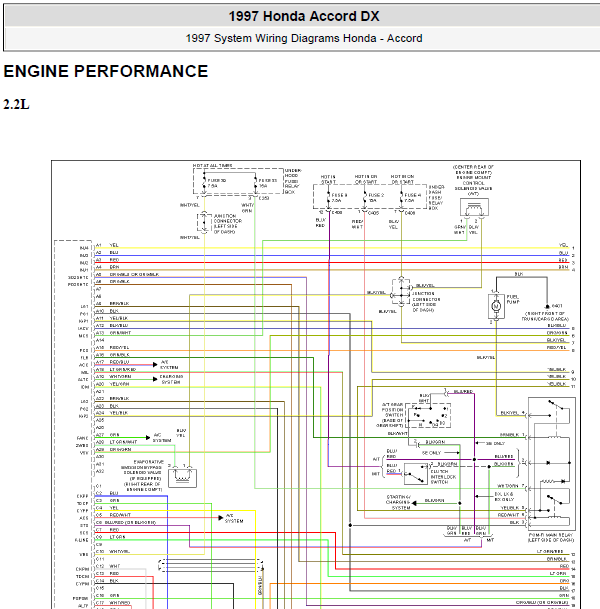The width and height of the screenshot is (600, 609).
Task: Click the "FUSE 2 15A" fuse symbol
Action: point(365,197)
